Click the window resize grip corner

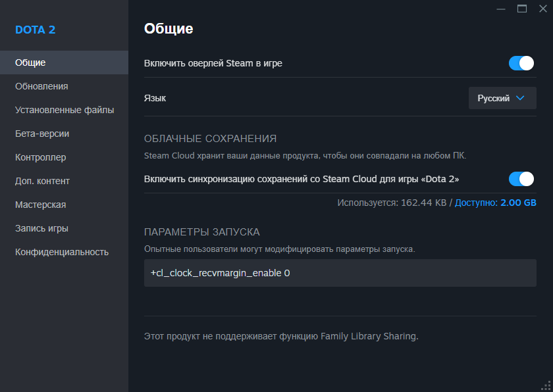(546, 385)
